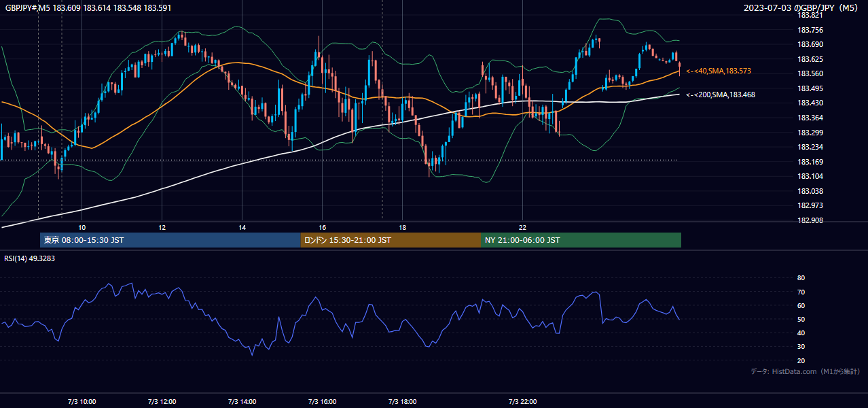868x408 pixels.
Task: Click the 183.299 price axis label
Action: pos(810,133)
